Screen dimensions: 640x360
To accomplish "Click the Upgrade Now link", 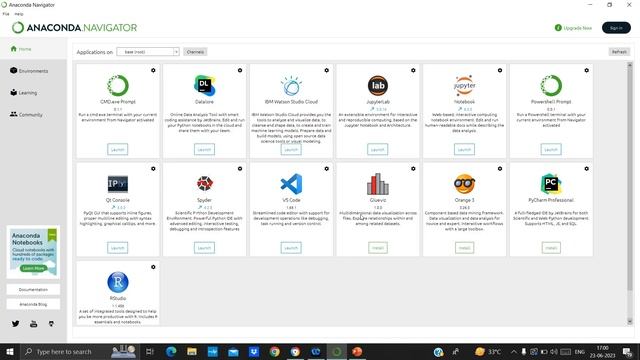I will [x=573, y=28].
